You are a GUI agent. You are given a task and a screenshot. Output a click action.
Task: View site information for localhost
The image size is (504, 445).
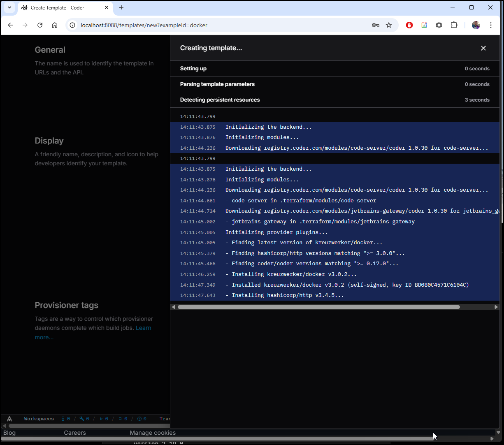(72, 25)
